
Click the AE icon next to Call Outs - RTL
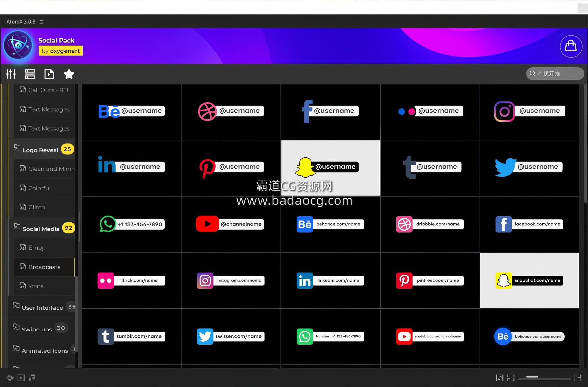coord(23,89)
